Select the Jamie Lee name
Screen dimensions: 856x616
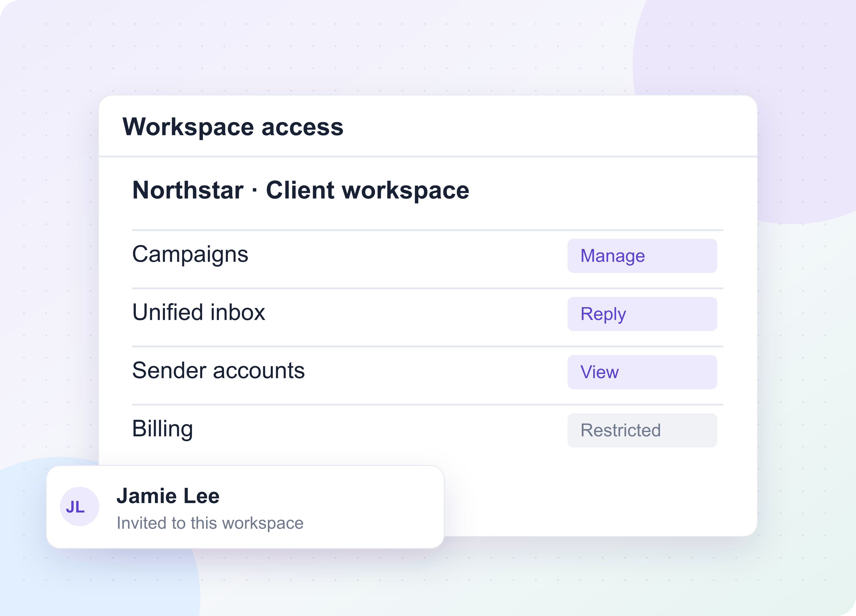(x=168, y=496)
